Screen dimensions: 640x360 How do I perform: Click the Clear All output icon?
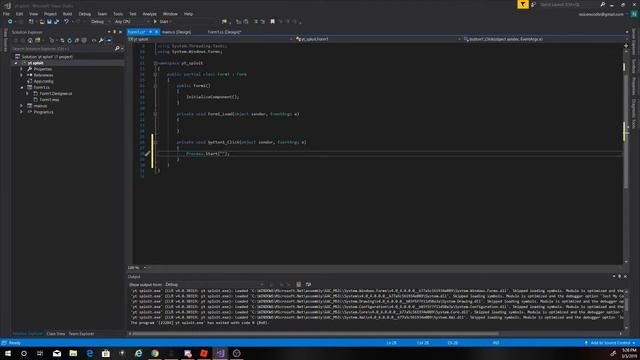299,284
